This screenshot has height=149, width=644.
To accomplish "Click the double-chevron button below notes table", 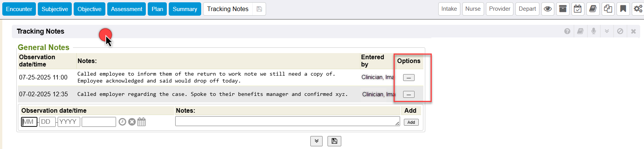I will coord(316,141).
